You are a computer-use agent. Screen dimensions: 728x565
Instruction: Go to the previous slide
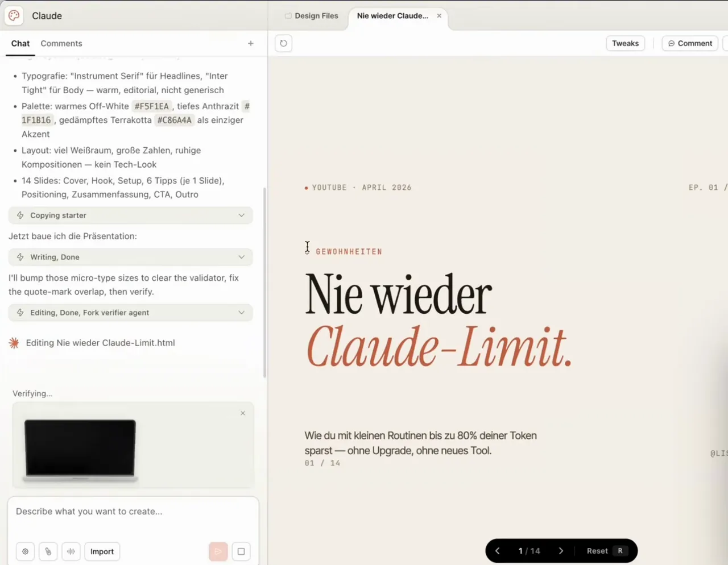click(x=498, y=551)
